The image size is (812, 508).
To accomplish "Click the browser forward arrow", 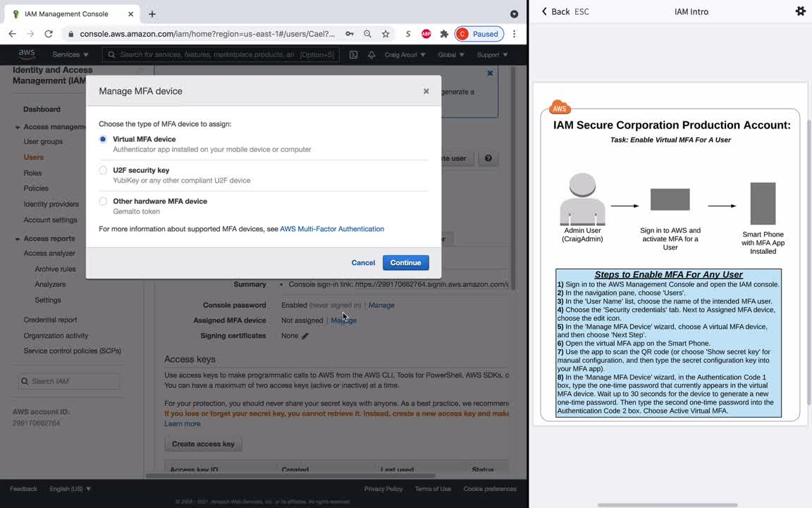I will click(30, 34).
